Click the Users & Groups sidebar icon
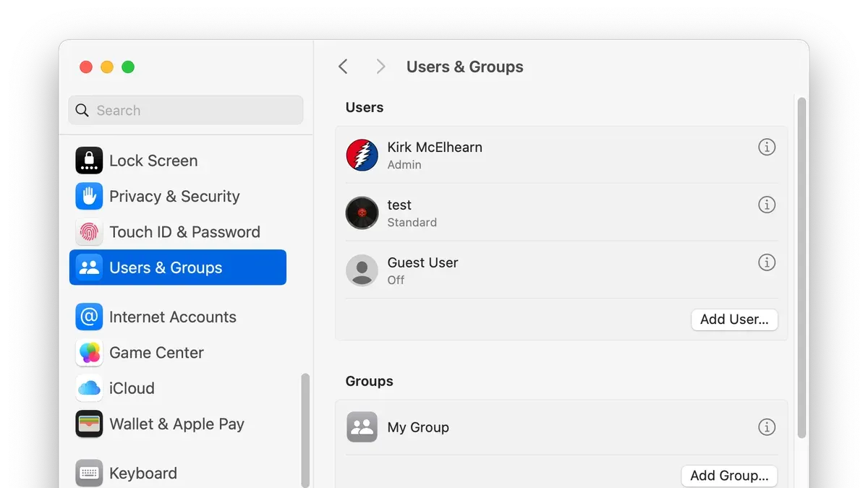 tap(89, 267)
